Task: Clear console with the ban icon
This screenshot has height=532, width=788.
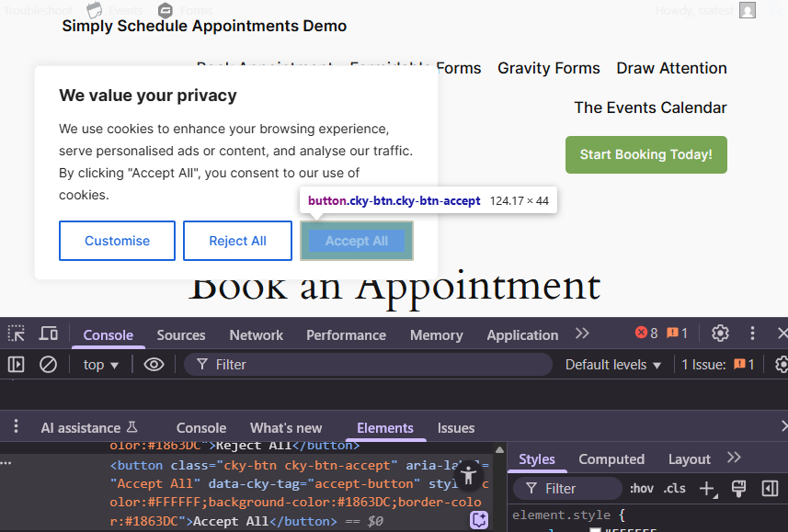Action: [x=48, y=365]
